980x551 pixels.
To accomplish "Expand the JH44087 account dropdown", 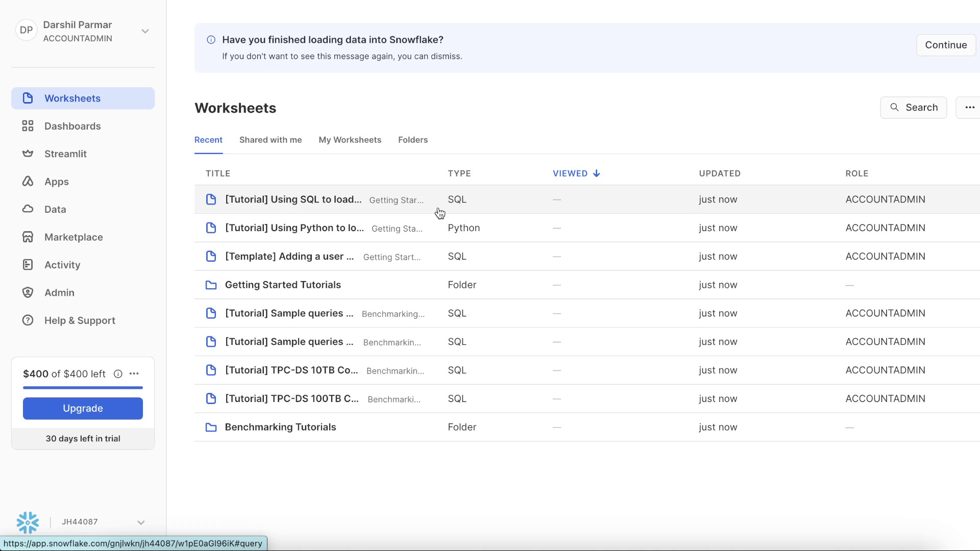I will click(141, 522).
